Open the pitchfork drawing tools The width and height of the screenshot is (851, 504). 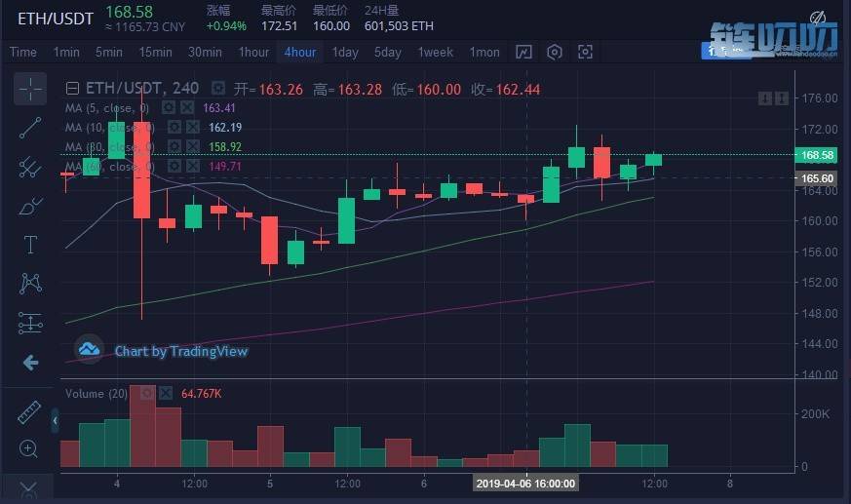point(30,167)
